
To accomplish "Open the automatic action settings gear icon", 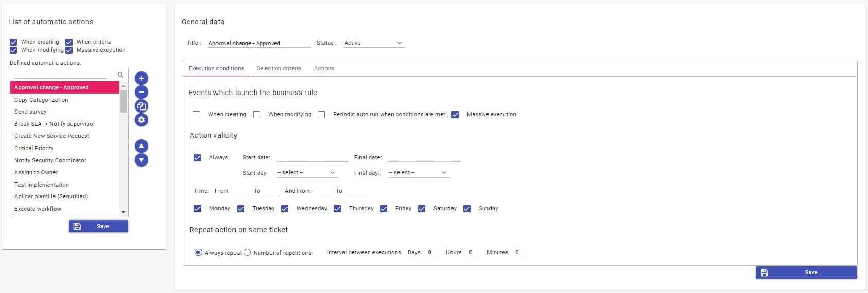I will [141, 120].
